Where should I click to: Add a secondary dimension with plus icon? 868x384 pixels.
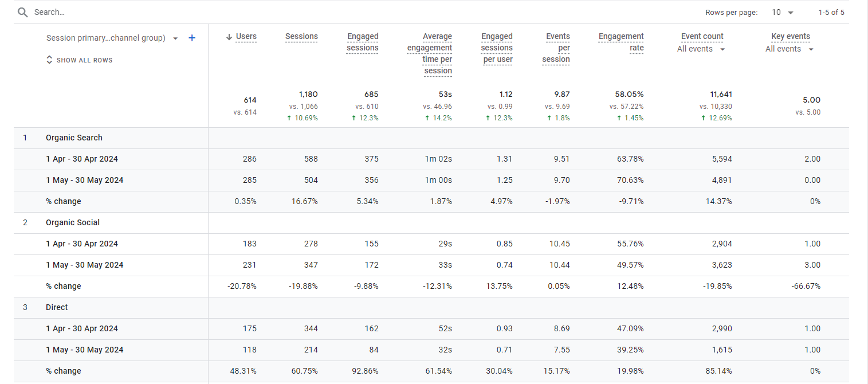[x=192, y=38]
